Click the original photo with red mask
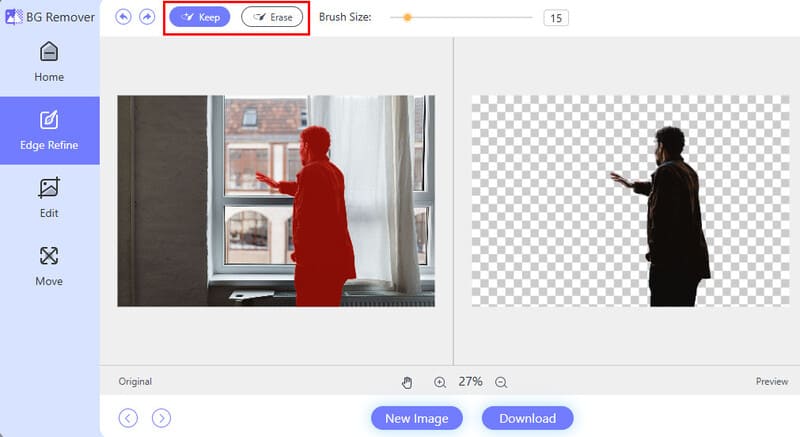Screen dimensions: 800x437 coord(276,201)
